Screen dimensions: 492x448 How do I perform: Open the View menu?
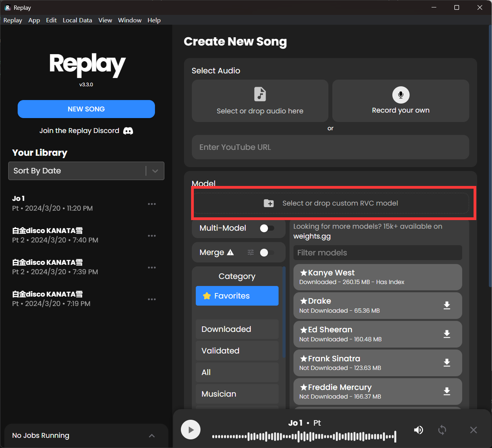[105, 20]
